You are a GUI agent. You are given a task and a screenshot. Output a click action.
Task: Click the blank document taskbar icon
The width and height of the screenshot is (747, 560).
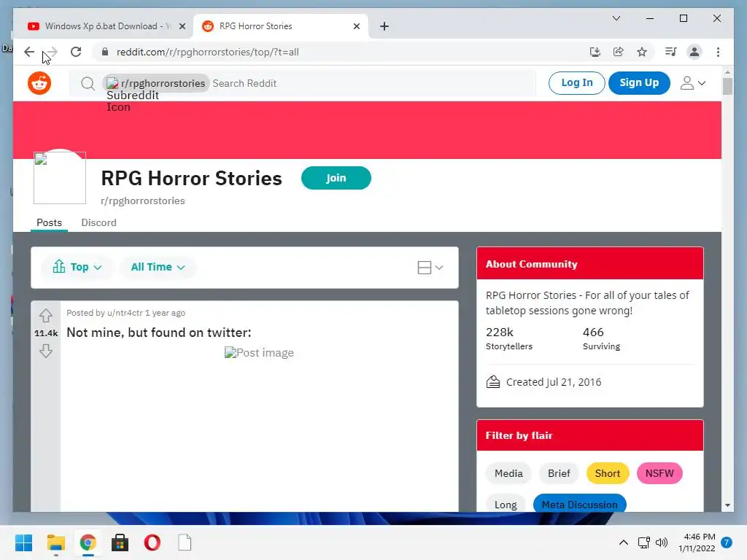pyautogui.click(x=185, y=542)
